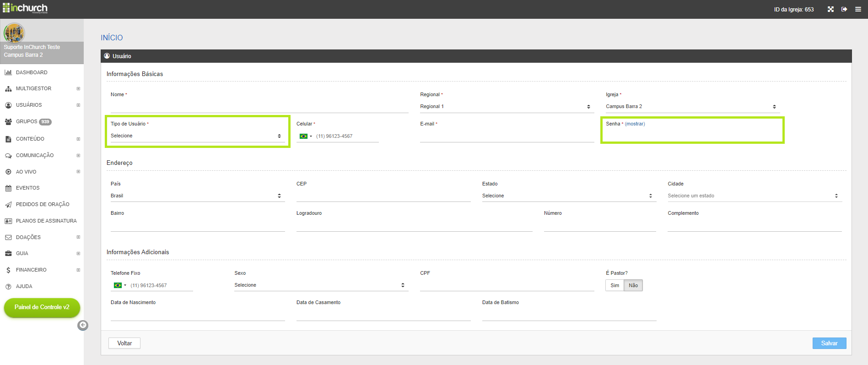Open the Celular country flag selector

coord(306,136)
